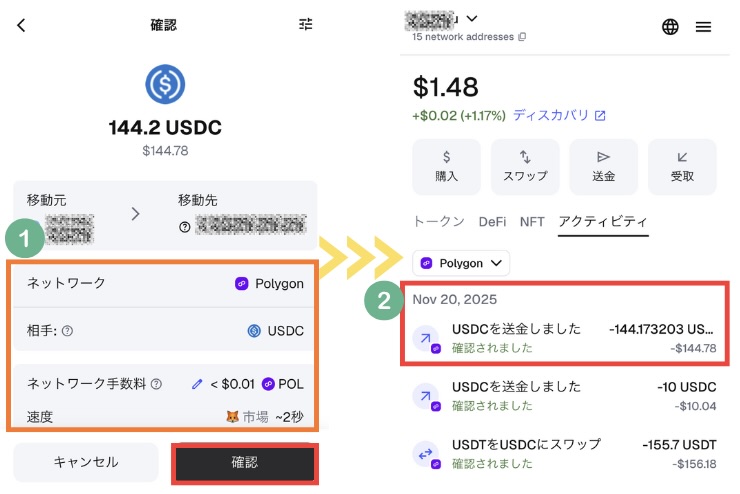The width and height of the screenshot is (740, 494).
Task: Open the ディスカバリ link
Action: [559, 115]
